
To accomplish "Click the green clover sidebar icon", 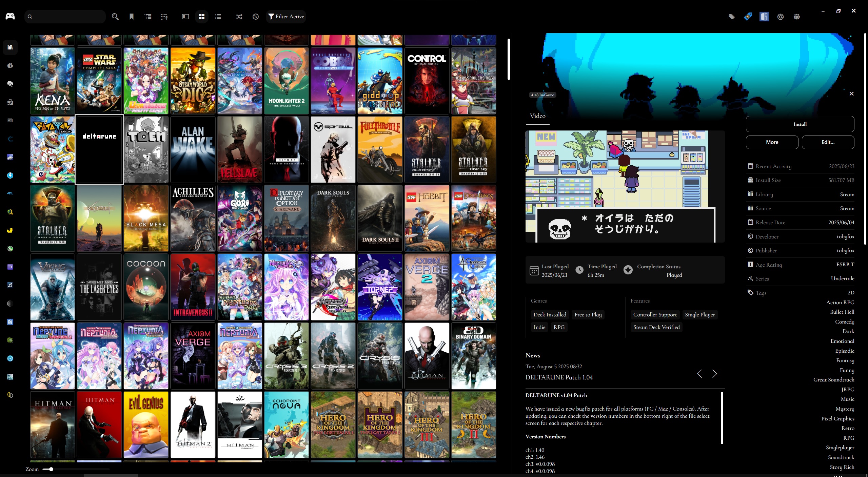I will (x=10, y=340).
